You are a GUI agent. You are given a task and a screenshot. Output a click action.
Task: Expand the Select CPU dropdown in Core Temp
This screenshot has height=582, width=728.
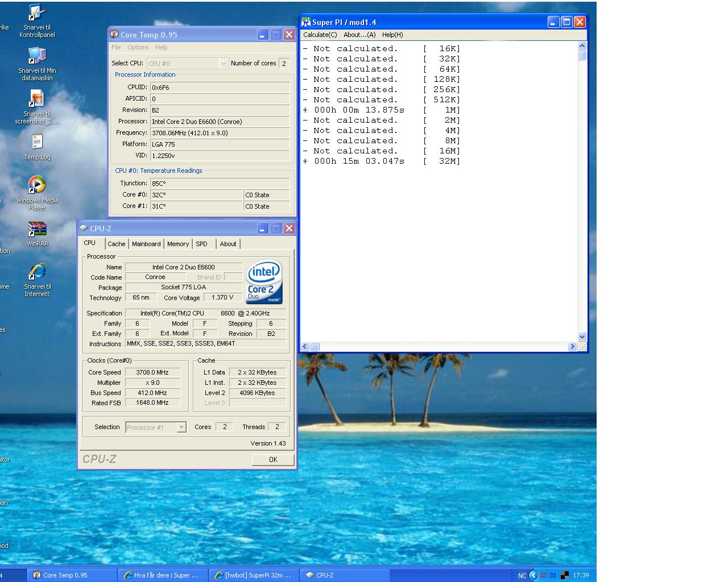click(224, 63)
